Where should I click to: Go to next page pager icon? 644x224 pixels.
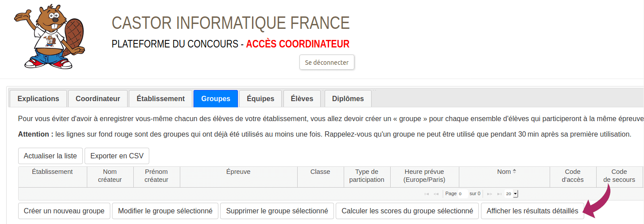489,194
